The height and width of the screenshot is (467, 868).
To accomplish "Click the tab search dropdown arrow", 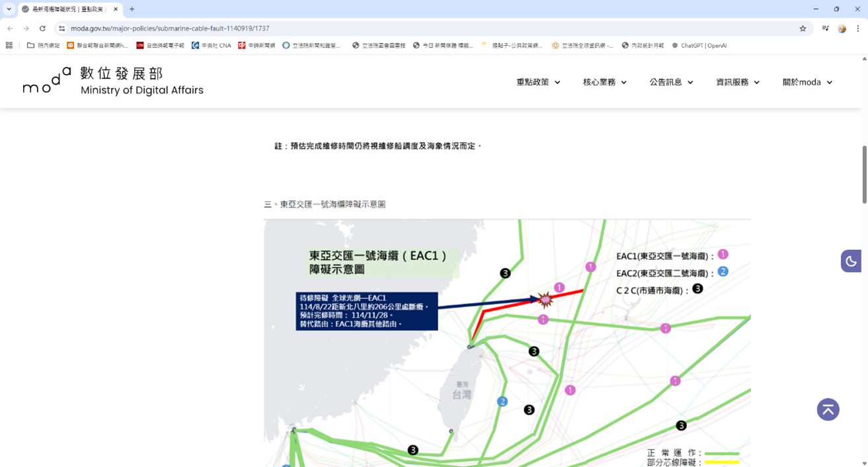I will coord(9,9).
